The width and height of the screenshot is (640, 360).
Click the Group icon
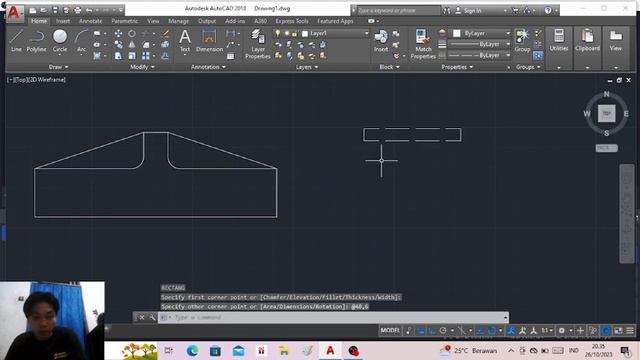(522, 40)
